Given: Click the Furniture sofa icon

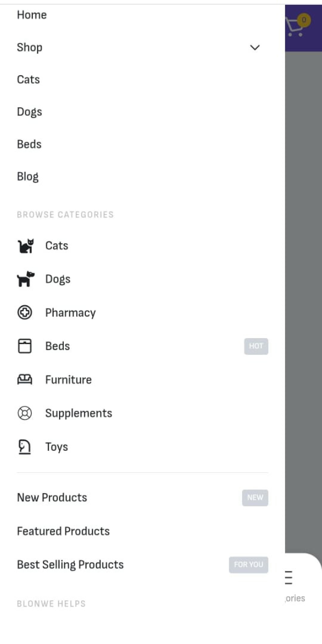Looking at the screenshot, I should coord(25,379).
